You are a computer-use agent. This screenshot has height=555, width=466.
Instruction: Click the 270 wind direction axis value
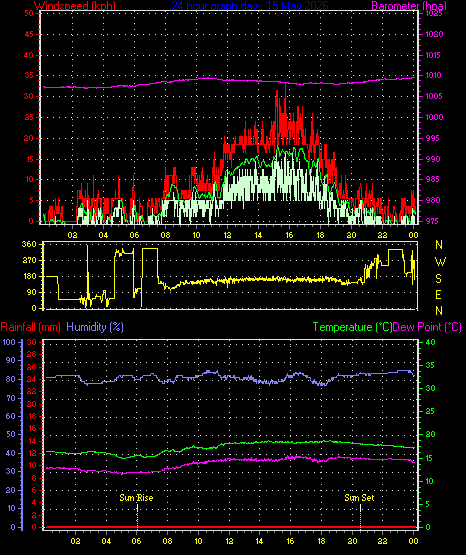point(29,261)
